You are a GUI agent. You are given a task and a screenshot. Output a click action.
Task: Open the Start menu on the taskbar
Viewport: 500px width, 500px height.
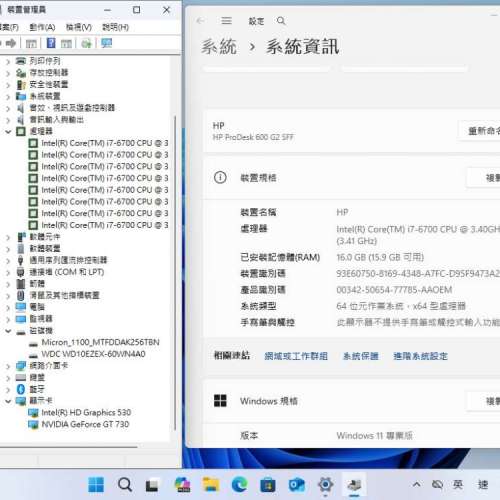pos(96,485)
